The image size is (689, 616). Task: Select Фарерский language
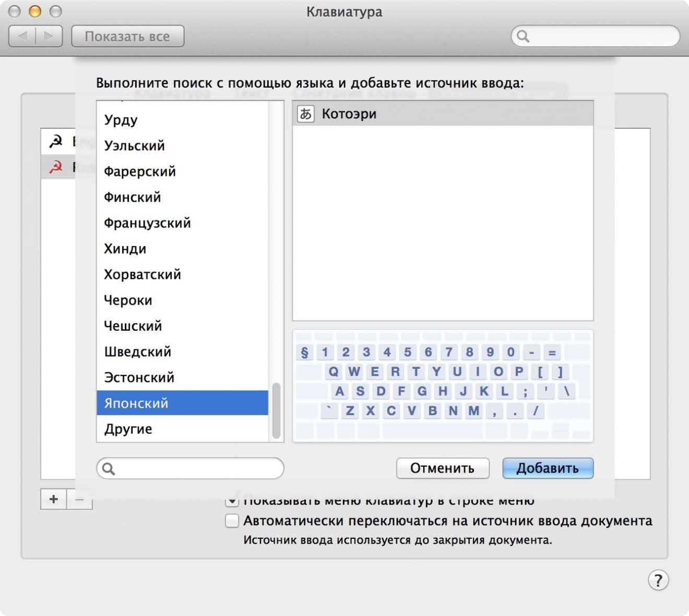click(x=182, y=171)
